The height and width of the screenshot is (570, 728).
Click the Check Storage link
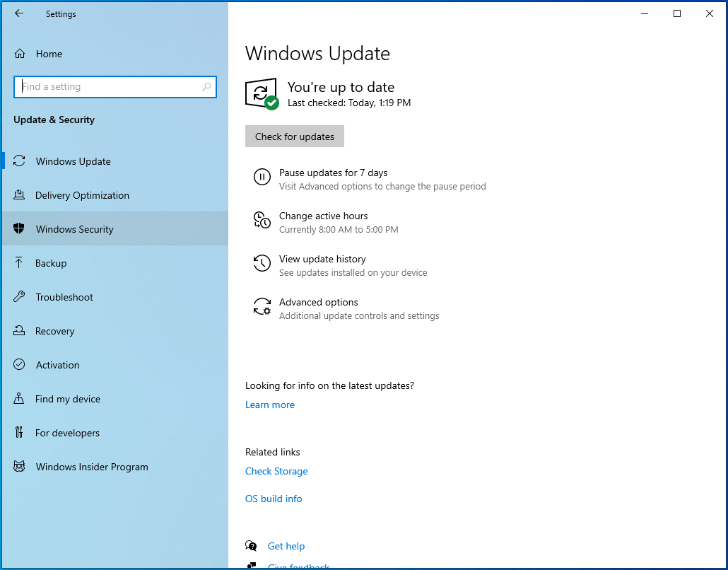[276, 471]
